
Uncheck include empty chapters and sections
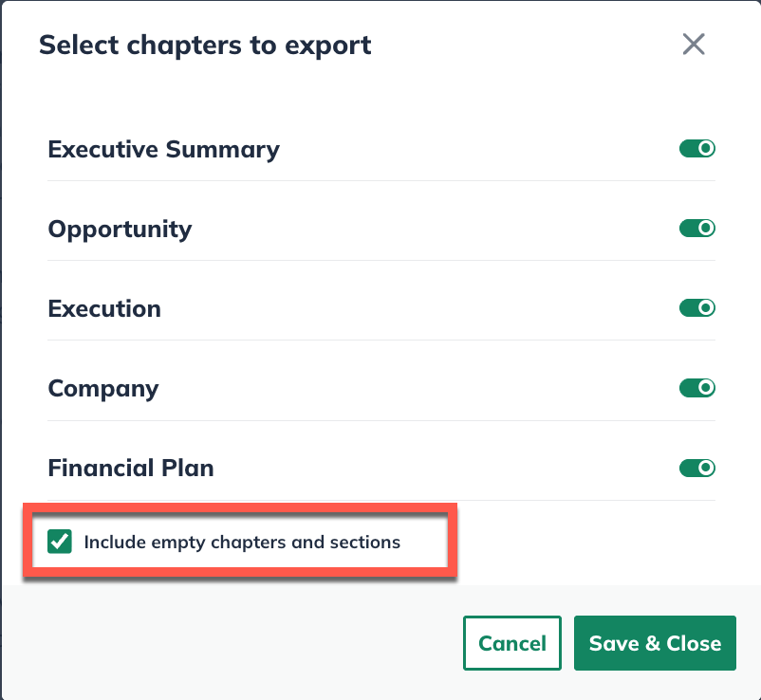coord(60,542)
